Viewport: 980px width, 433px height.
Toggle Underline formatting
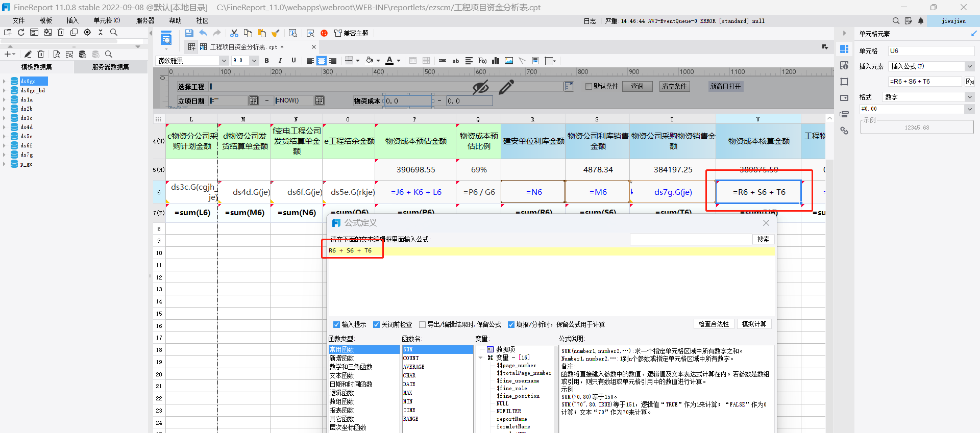pyautogui.click(x=293, y=61)
